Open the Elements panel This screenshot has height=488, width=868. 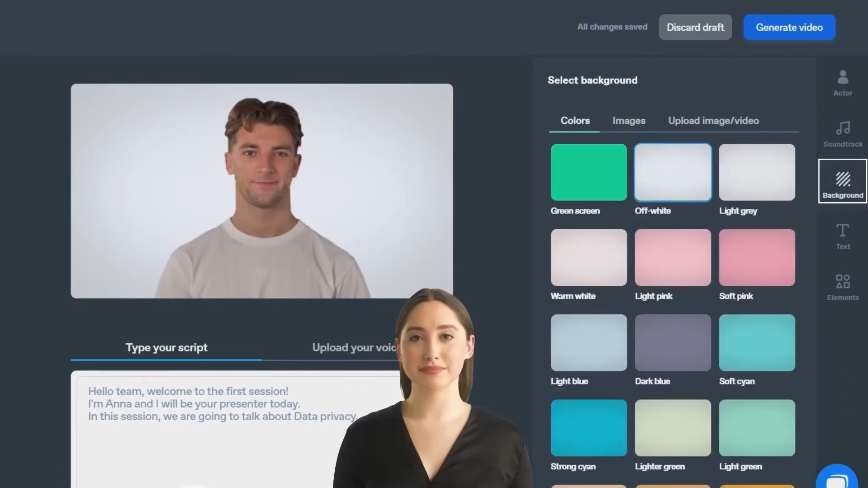[842, 287]
